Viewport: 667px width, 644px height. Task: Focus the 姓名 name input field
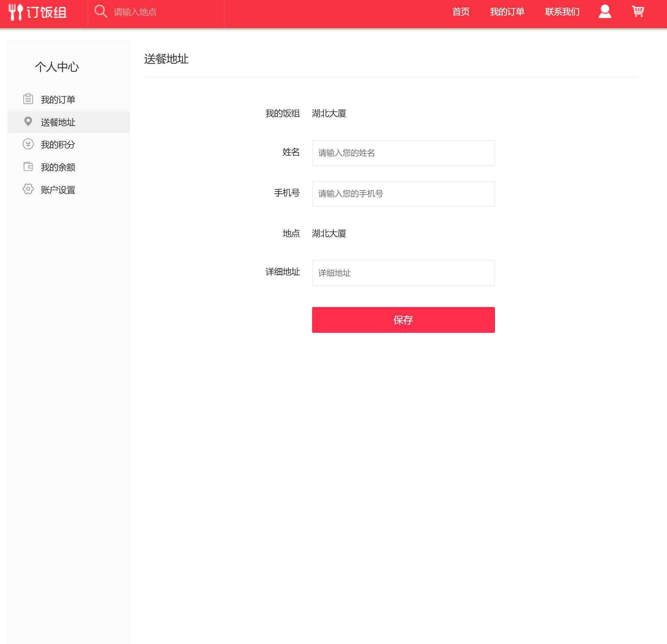403,153
